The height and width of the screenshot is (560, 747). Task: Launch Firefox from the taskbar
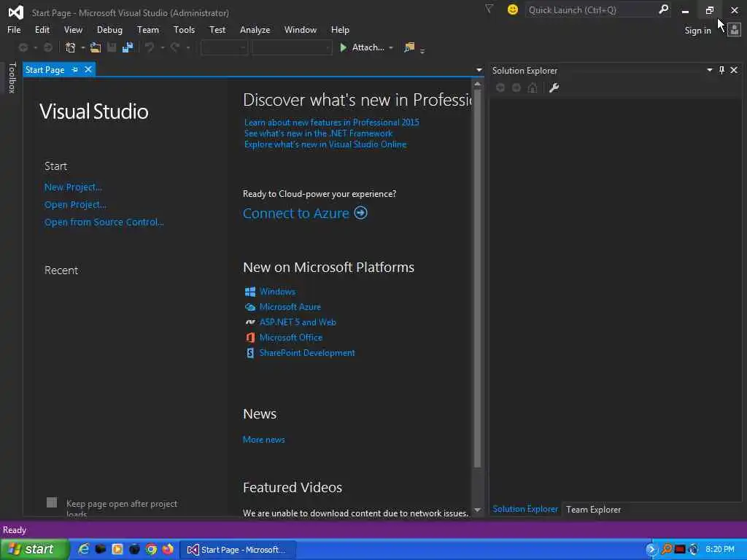[168, 549]
